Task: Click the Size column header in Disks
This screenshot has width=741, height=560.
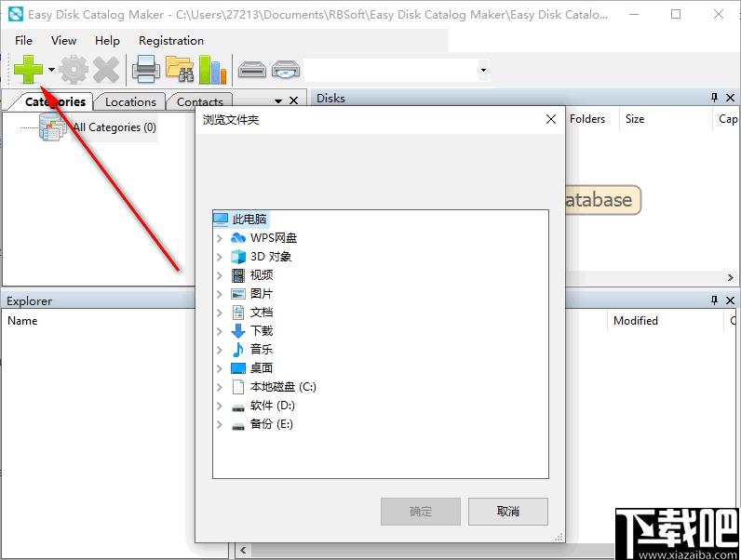Action: point(635,119)
